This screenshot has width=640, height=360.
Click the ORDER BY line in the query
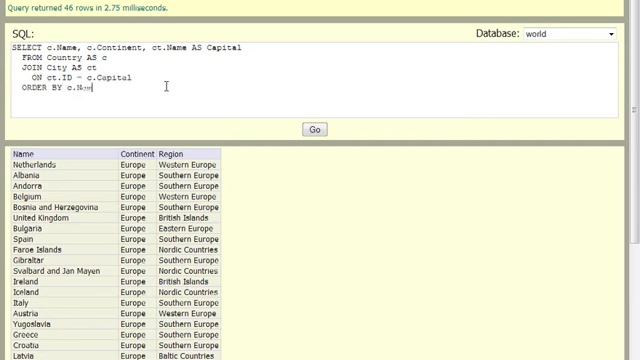57,88
